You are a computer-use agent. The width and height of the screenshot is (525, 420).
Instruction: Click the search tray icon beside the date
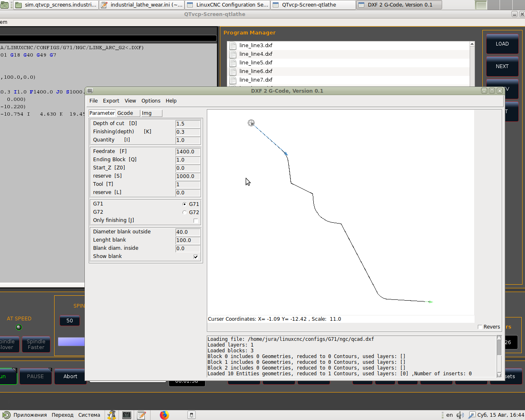click(472, 415)
